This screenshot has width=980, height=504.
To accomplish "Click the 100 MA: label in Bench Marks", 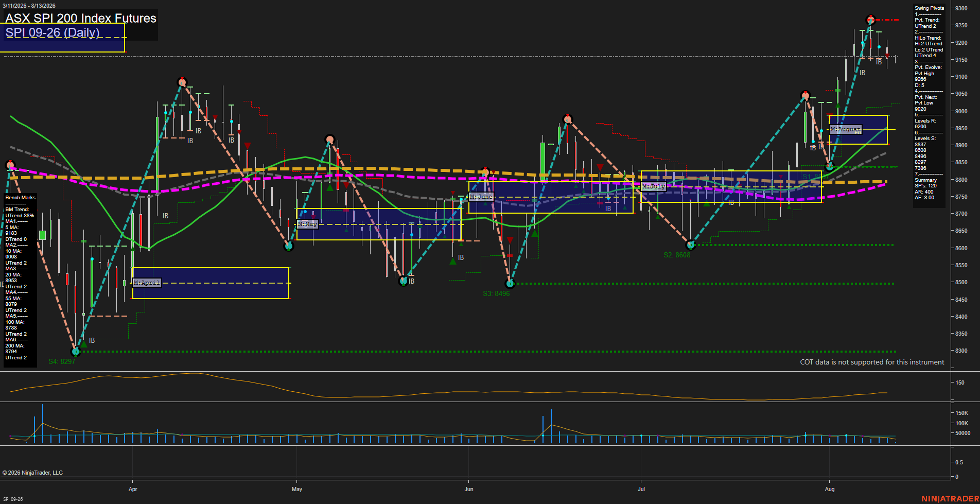I will coord(14,322).
